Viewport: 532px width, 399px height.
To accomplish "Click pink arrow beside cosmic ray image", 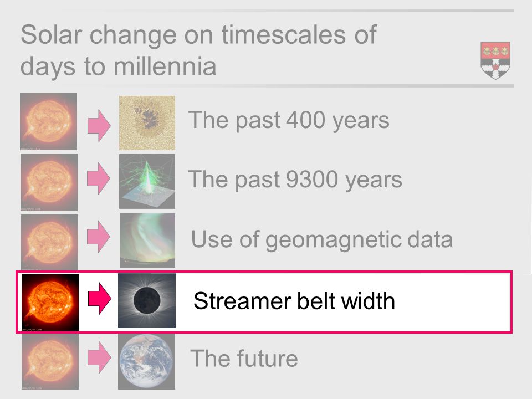I will pos(99,178).
